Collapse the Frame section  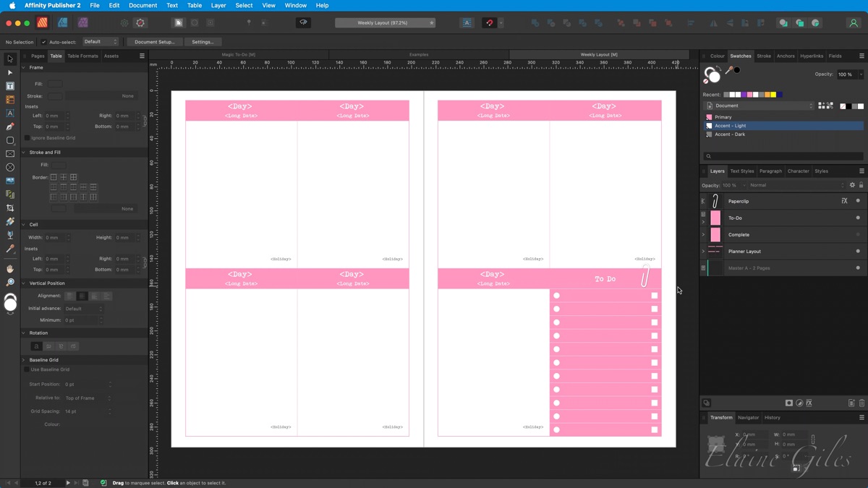tap(23, 67)
